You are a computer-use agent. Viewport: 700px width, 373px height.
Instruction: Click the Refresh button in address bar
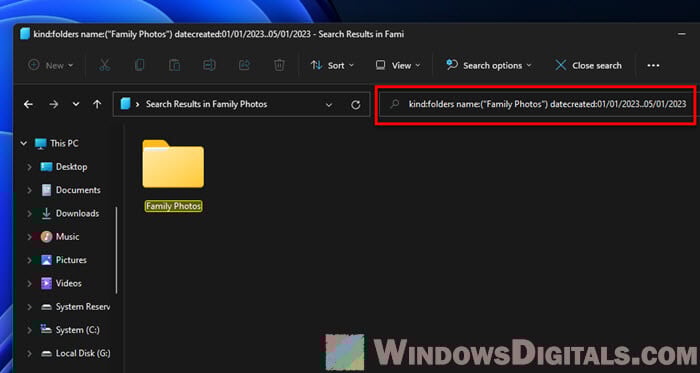tap(355, 105)
